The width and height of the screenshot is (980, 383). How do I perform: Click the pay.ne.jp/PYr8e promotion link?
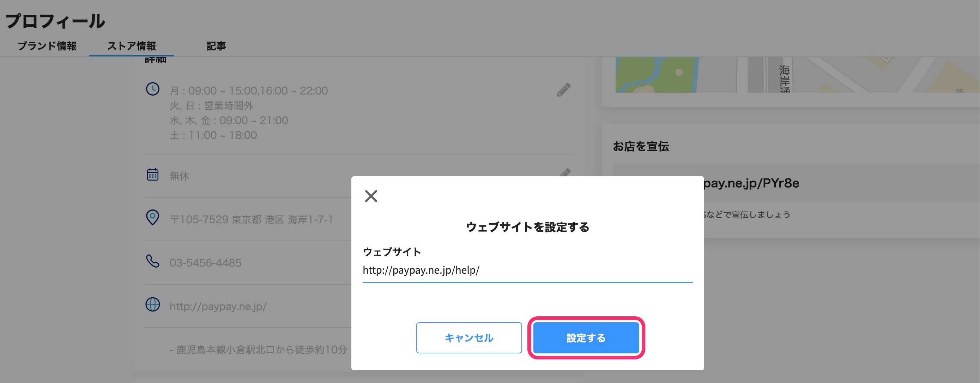pyautogui.click(x=751, y=183)
